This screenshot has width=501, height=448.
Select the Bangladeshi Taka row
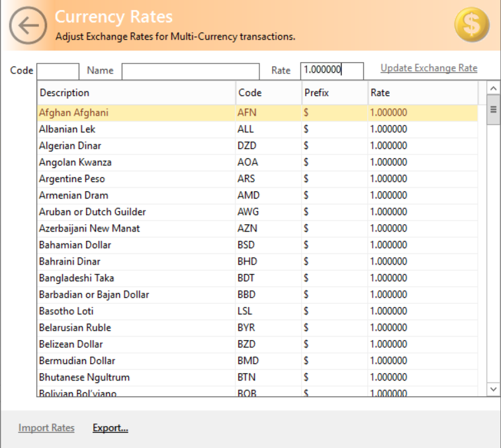[257, 278]
